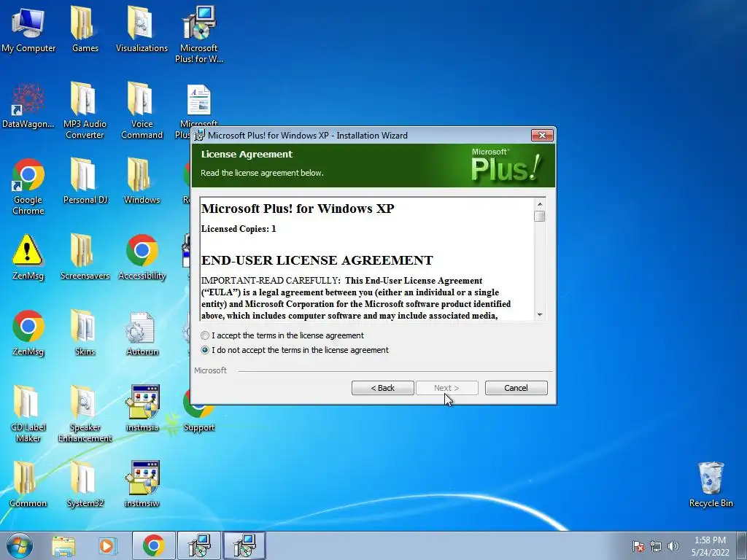Select the instmsiw installer icon
Image resolution: width=747 pixels, height=560 pixels.
pyautogui.click(x=142, y=484)
